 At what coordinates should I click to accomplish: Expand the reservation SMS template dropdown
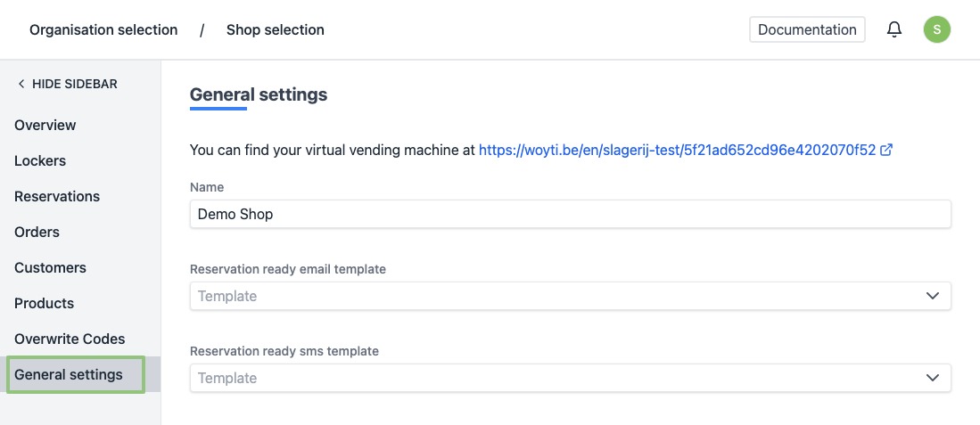(932, 378)
